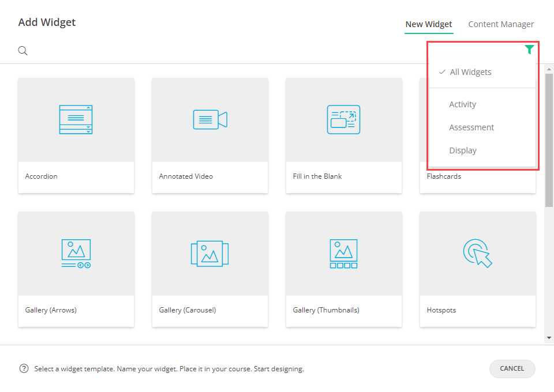Pick the Fill in the Blank icon

click(x=343, y=120)
